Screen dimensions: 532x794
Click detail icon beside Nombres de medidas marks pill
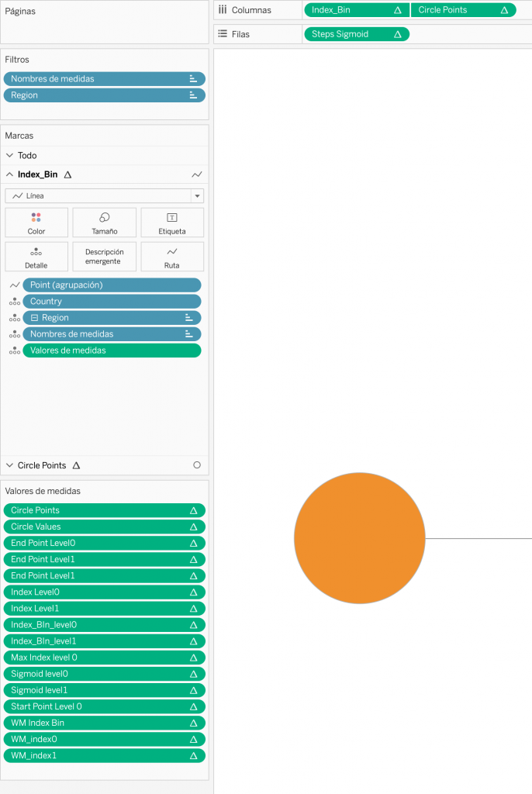point(15,334)
